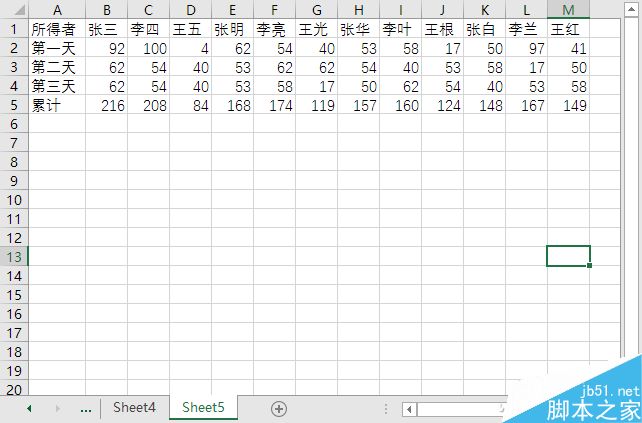The height and width of the screenshot is (423, 642).
Task: Select cell with name 王红
Action: pyautogui.click(x=568, y=29)
